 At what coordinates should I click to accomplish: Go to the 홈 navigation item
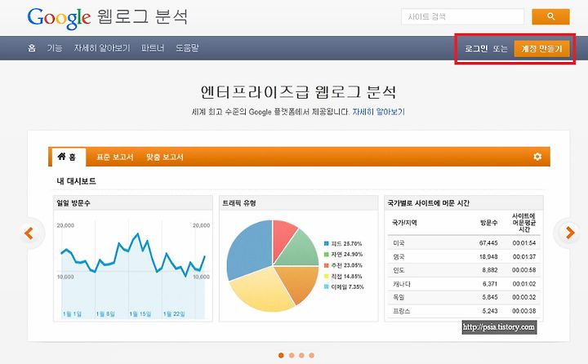tap(32, 48)
